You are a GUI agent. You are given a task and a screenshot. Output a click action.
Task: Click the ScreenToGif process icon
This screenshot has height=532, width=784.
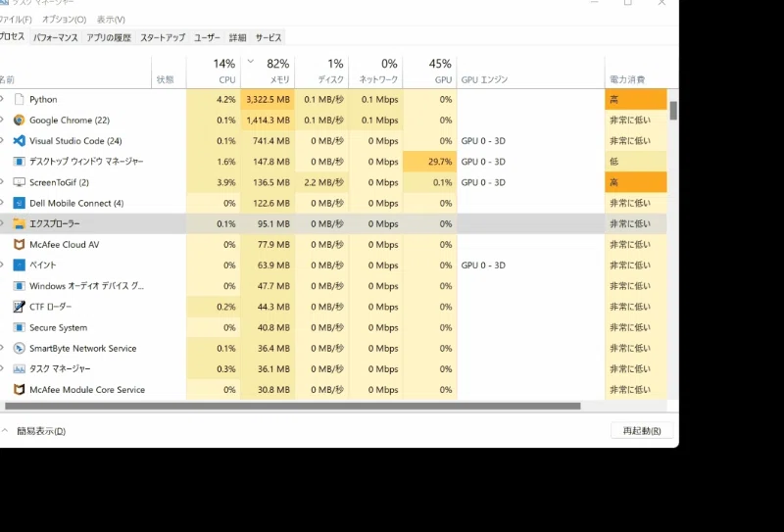click(x=19, y=182)
